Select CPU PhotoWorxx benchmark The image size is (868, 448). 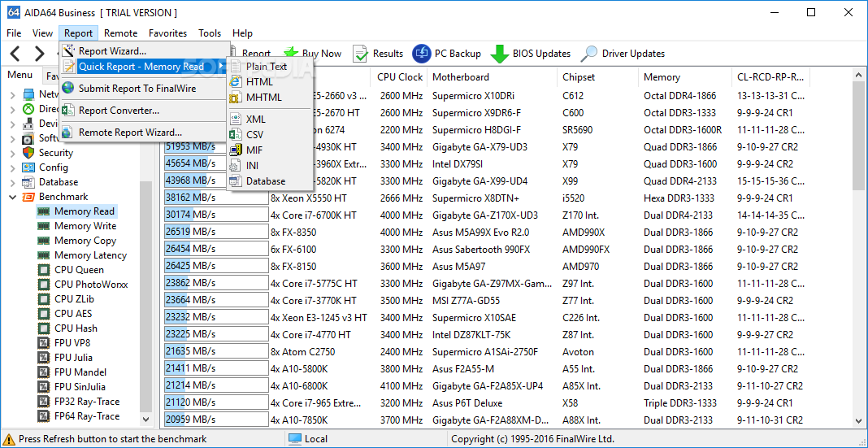(x=91, y=285)
